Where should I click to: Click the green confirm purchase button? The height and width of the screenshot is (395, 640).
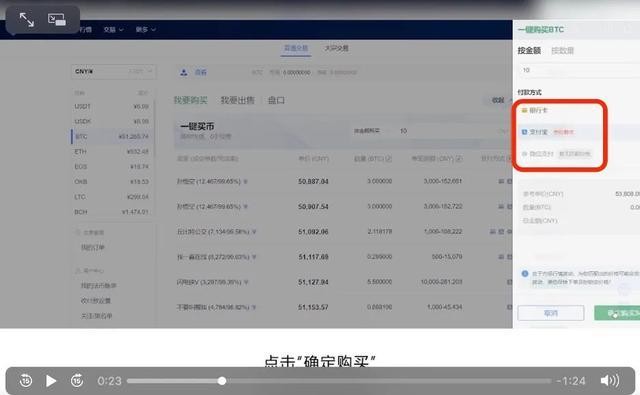(617, 313)
